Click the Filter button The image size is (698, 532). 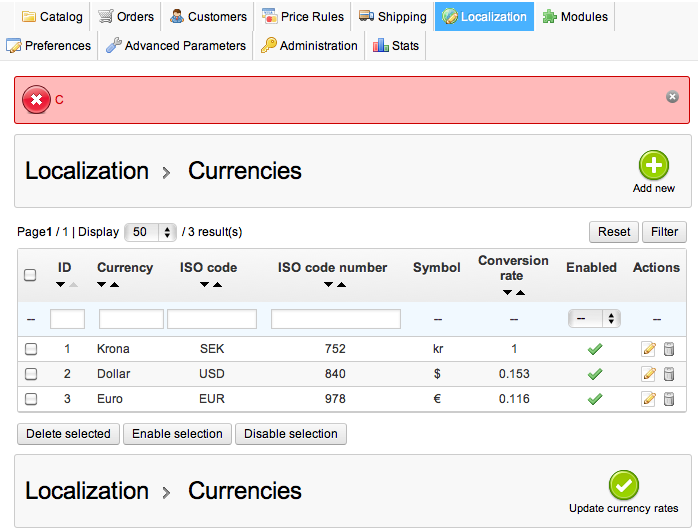(x=664, y=232)
